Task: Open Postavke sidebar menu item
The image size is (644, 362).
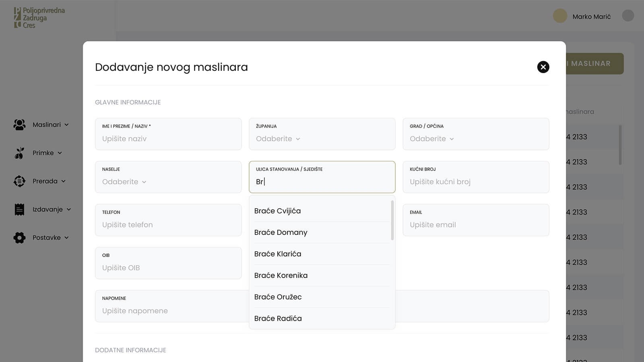Action: [41, 237]
